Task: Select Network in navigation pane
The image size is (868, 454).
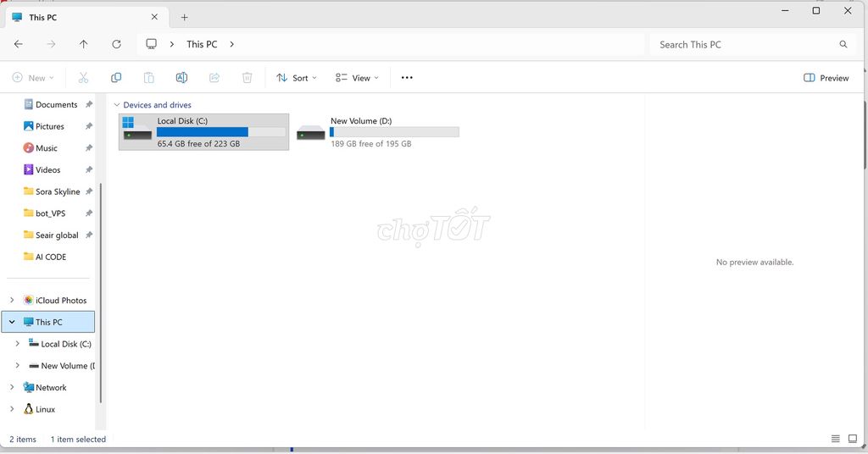Action: 44,388
